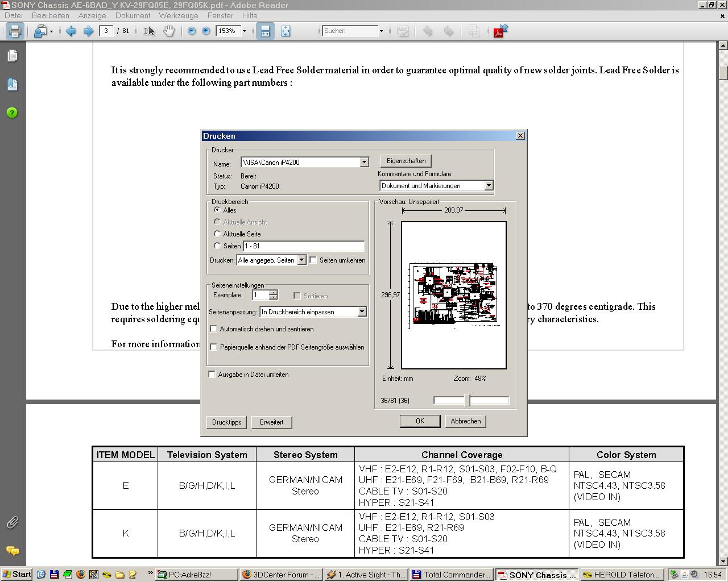The width and height of the screenshot is (728, 582).
Task: Open the Pages panel in the sidebar
Action: pyautogui.click(x=13, y=56)
